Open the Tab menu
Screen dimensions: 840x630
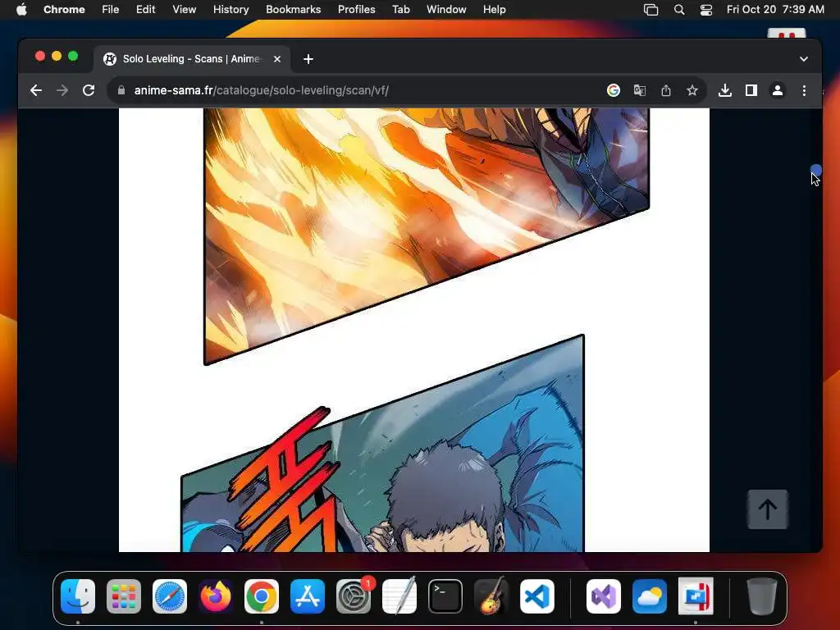[400, 10]
